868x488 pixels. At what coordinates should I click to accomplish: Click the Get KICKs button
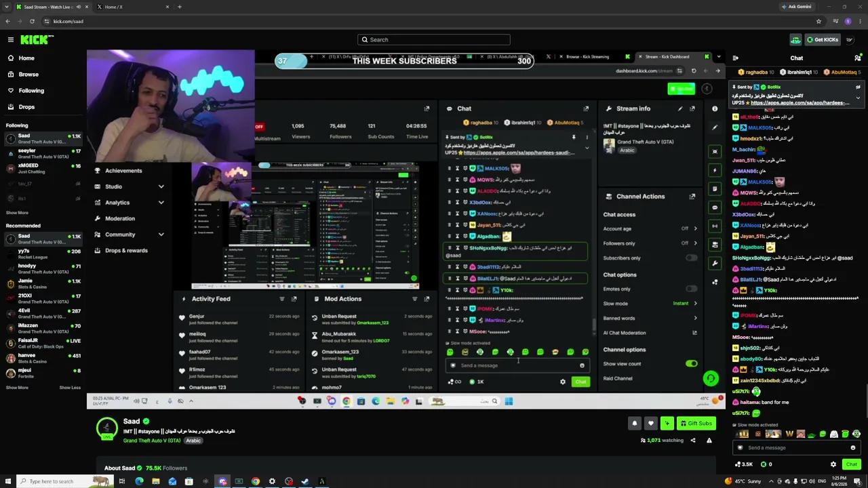coord(824,40)
